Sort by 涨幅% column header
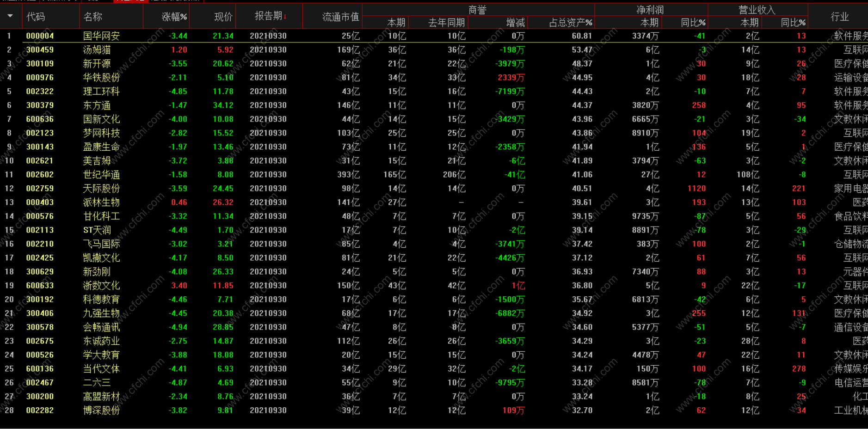868x429 pixels. pos(174,17)
